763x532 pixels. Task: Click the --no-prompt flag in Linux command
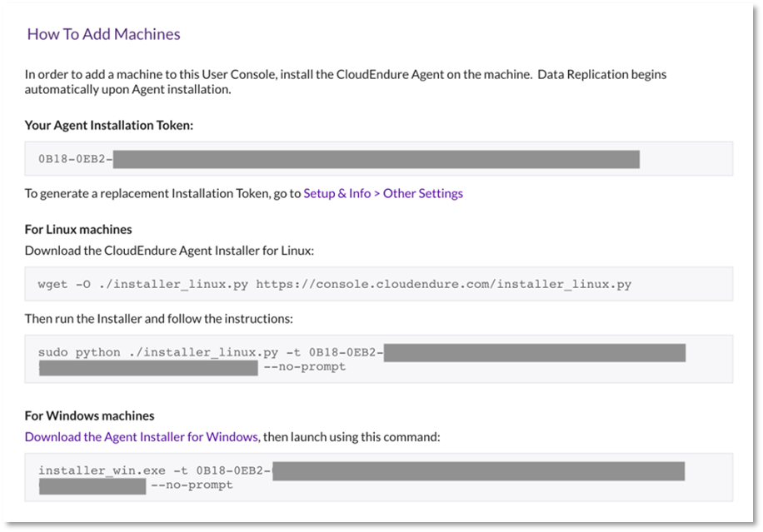tap(305, 366)
